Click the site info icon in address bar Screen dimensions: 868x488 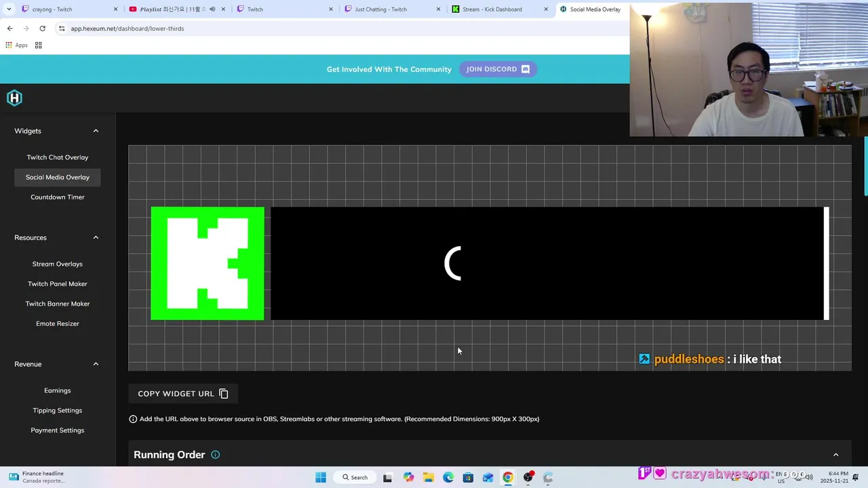[62, 28]
